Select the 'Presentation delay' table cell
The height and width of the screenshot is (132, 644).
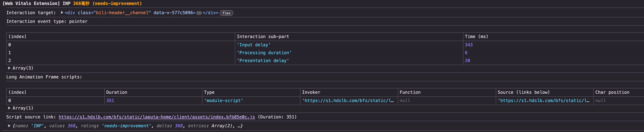point(263,60)
